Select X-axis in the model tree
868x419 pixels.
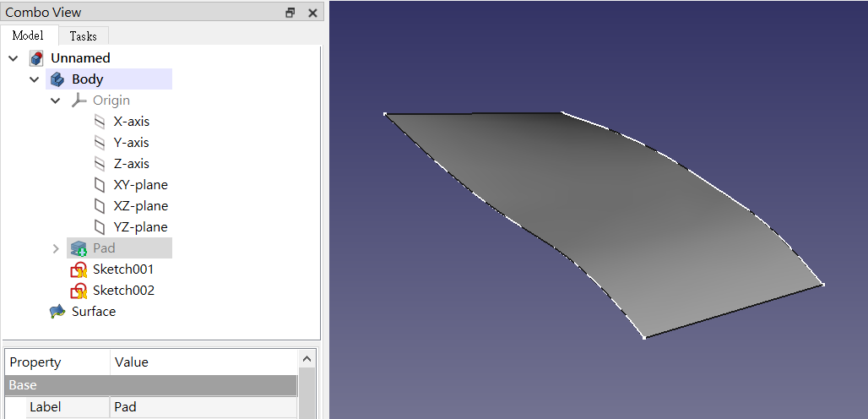(x=131, y=121)
